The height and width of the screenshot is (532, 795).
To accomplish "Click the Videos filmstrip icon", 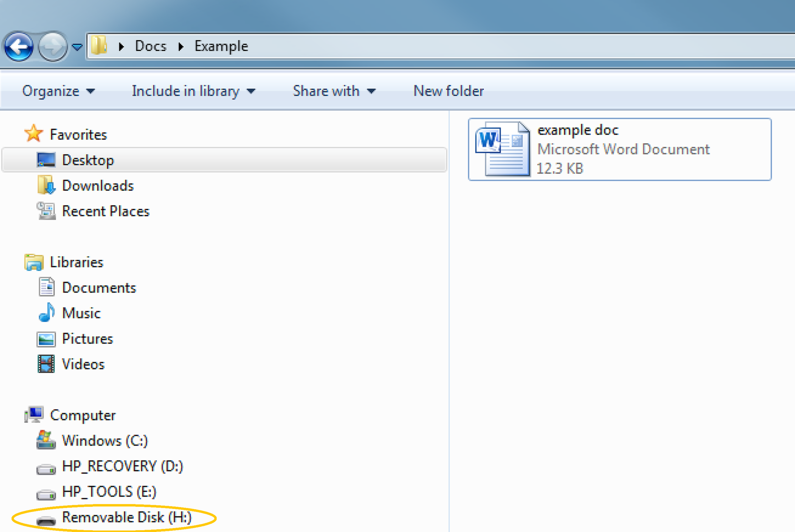I will (46, 364).
